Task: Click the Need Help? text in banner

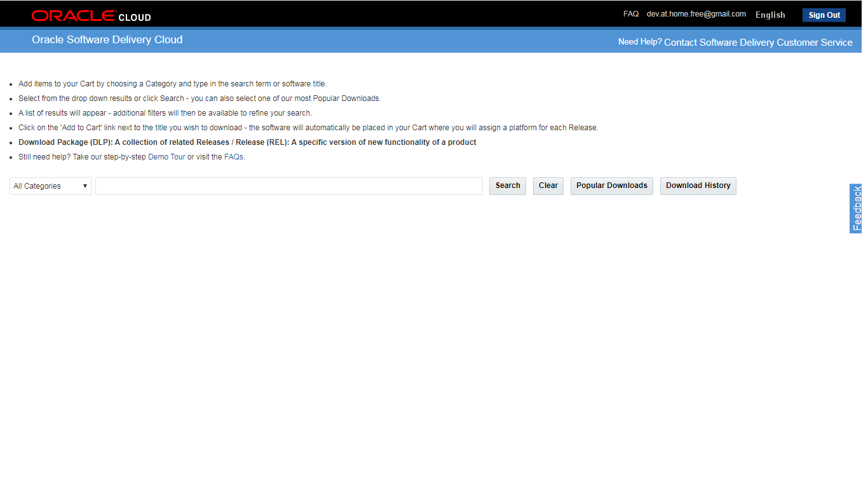Action: [639, 42]
